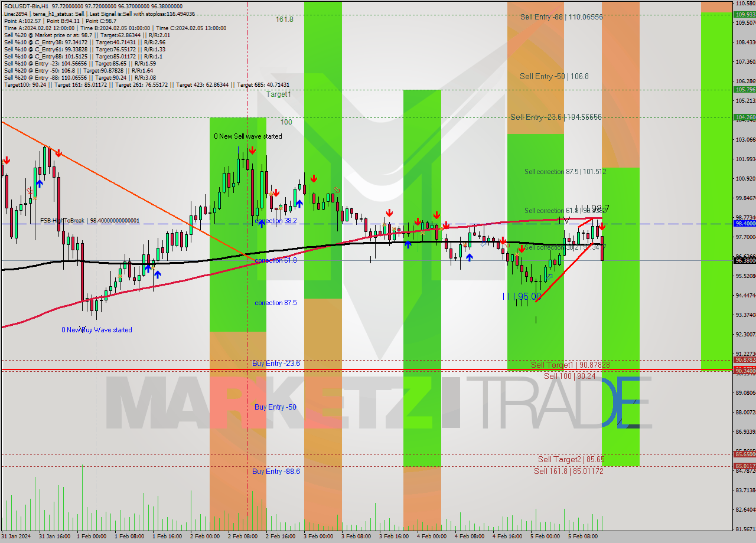Click the '3 Feb 16:00' time axis label
This screenshot has height=543, width=756.
coord(395,537)
